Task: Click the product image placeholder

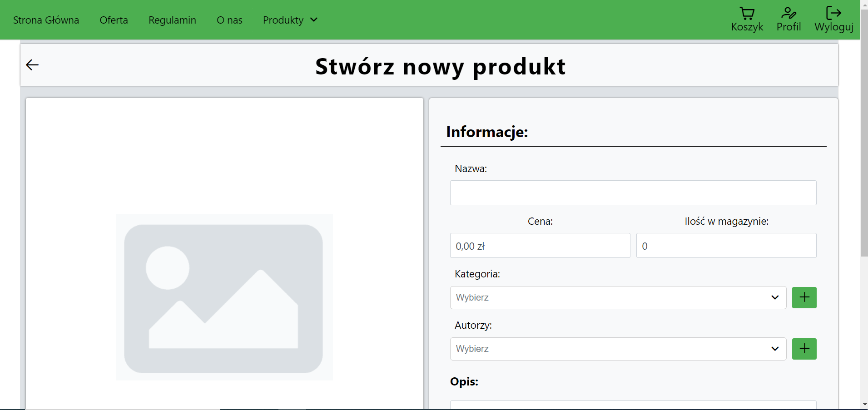Action: click(224, 297)
